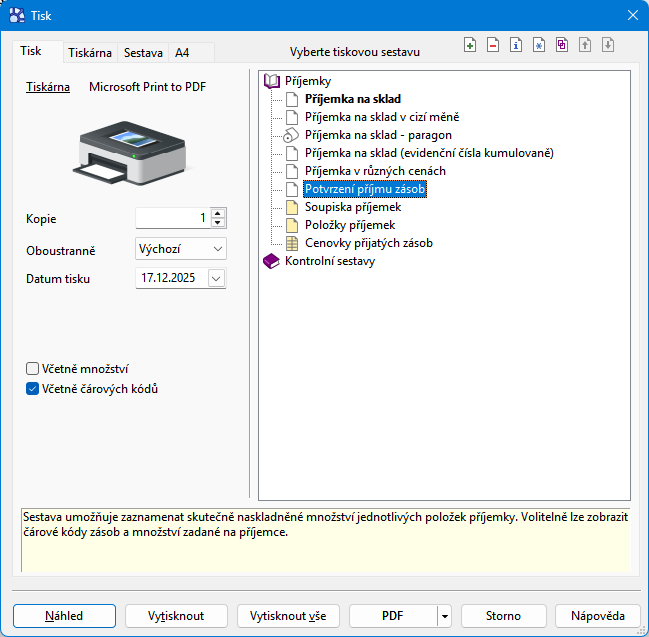
Task: Select Soupiska příjemek report in tree
Action: (x=353, y=207)
